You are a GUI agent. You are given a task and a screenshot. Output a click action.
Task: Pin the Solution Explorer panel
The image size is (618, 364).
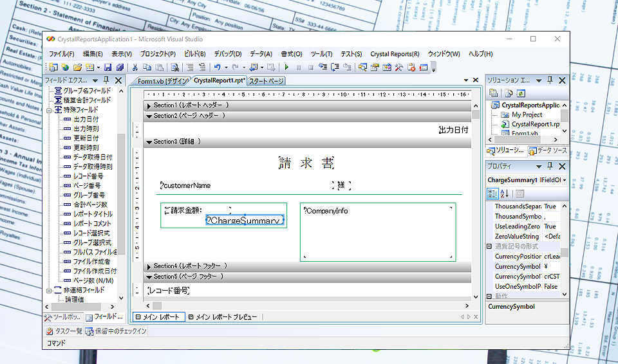550,80
